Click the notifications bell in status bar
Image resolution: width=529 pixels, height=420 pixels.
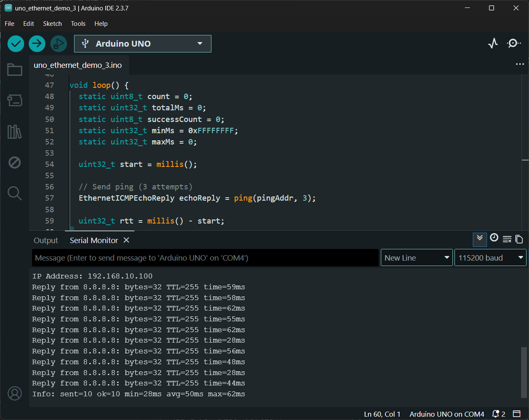[496, 414]
